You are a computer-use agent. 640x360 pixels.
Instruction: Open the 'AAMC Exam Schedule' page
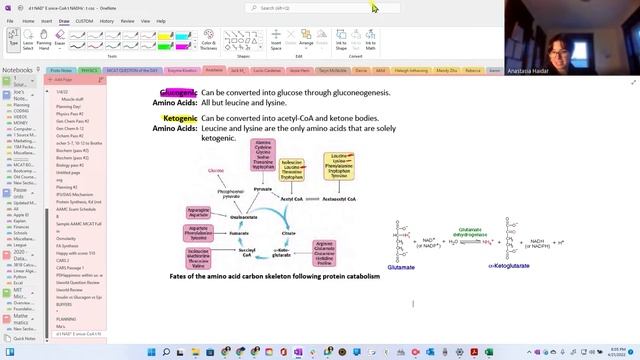[76, 209]
